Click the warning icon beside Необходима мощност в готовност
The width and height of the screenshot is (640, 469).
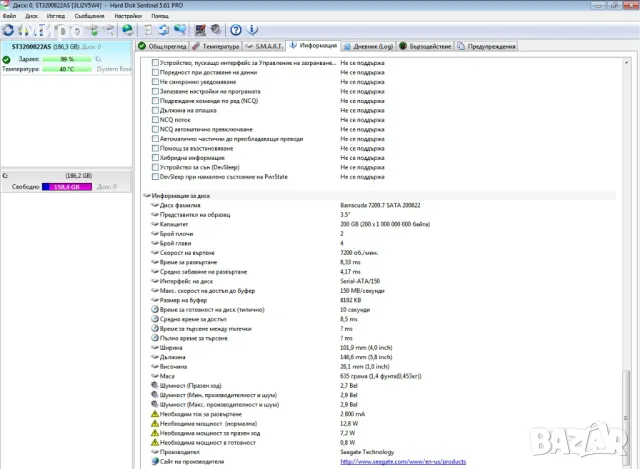(x=154, y=442)
